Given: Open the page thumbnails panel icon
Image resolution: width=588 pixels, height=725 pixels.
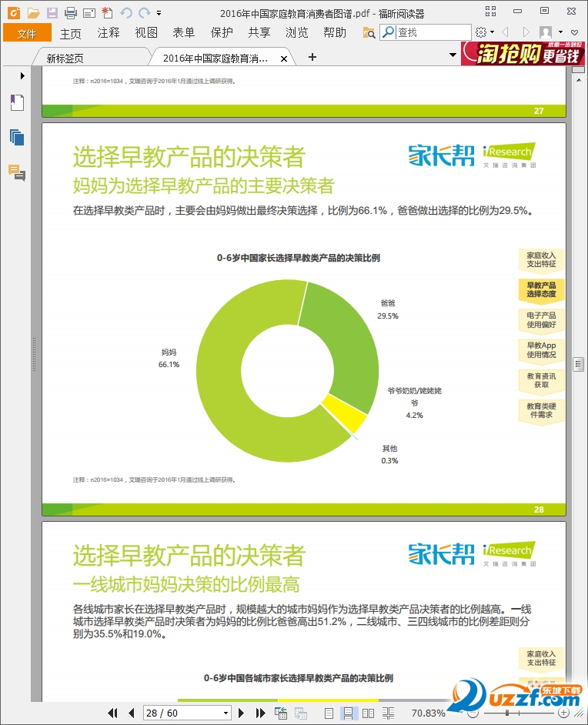Looking at the screenshot, I should (17, 137).
